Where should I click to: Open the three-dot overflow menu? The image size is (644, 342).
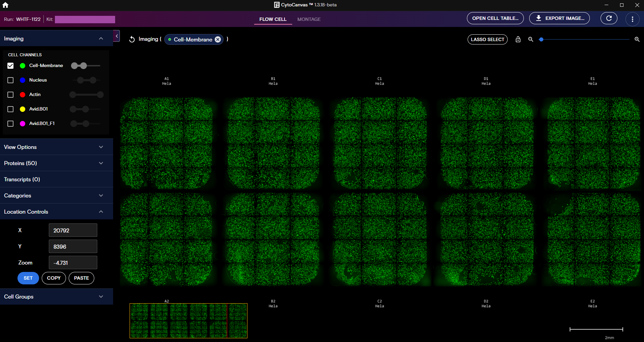coord(633,18)
